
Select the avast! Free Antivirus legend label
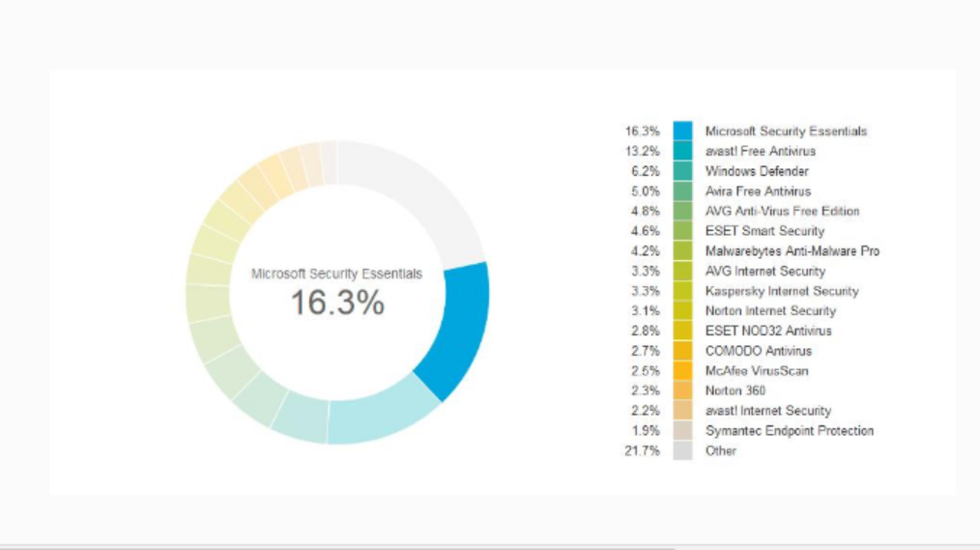point(760,151)
